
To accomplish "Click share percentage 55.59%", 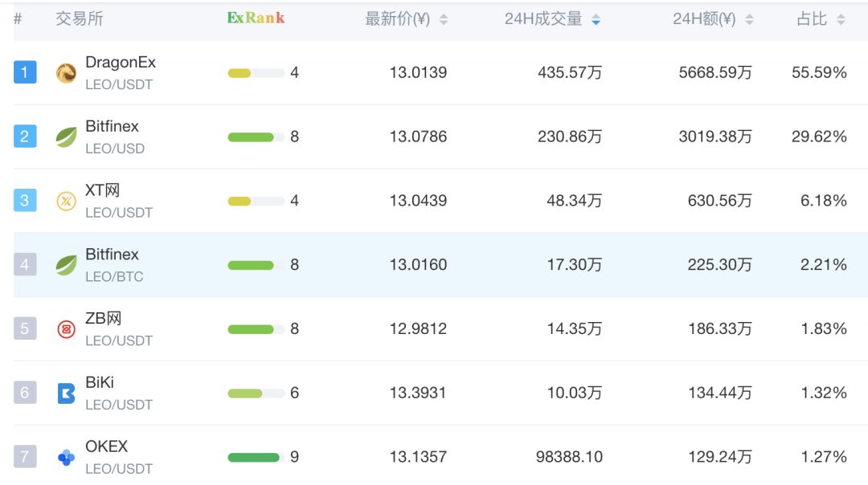I will 819,72.
